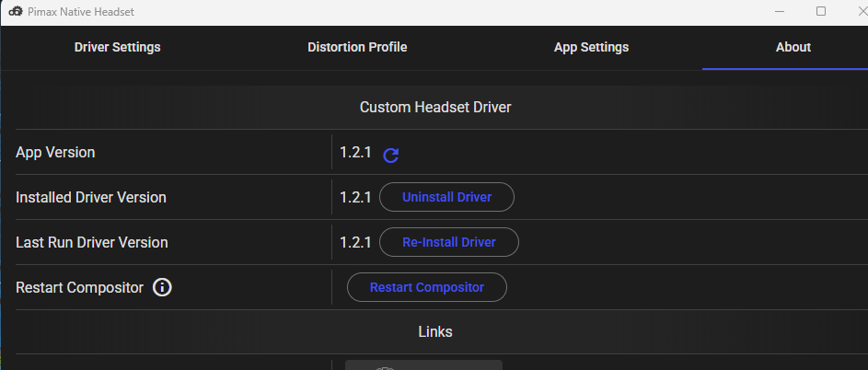Open the Driver Settings tab

(x=117, y=48)
